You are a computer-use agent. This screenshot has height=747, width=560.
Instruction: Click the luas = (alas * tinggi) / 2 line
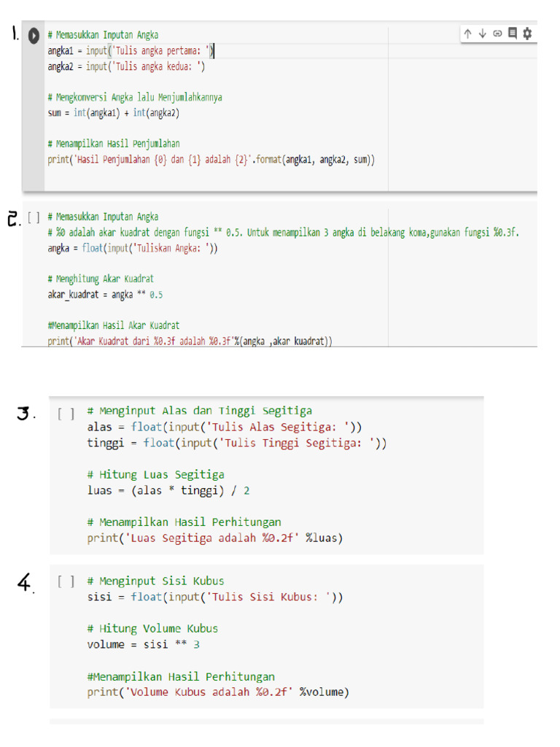pos(168,490)
